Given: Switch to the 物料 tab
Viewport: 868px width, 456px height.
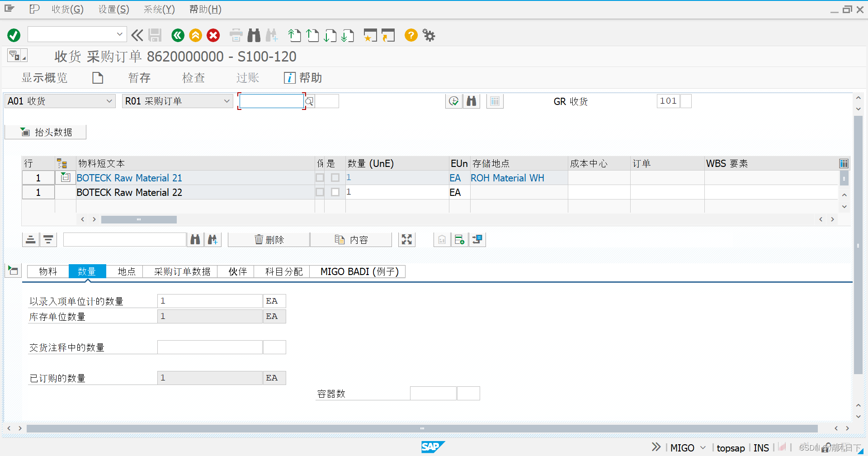Looking at the screenshot, I should pos(48,271).
